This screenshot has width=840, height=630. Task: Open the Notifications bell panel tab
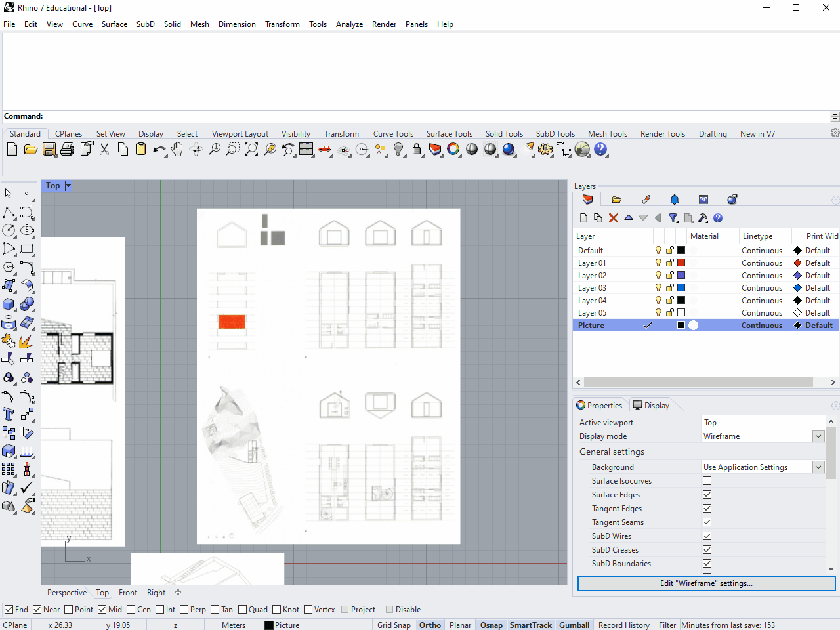click(675, 199)
